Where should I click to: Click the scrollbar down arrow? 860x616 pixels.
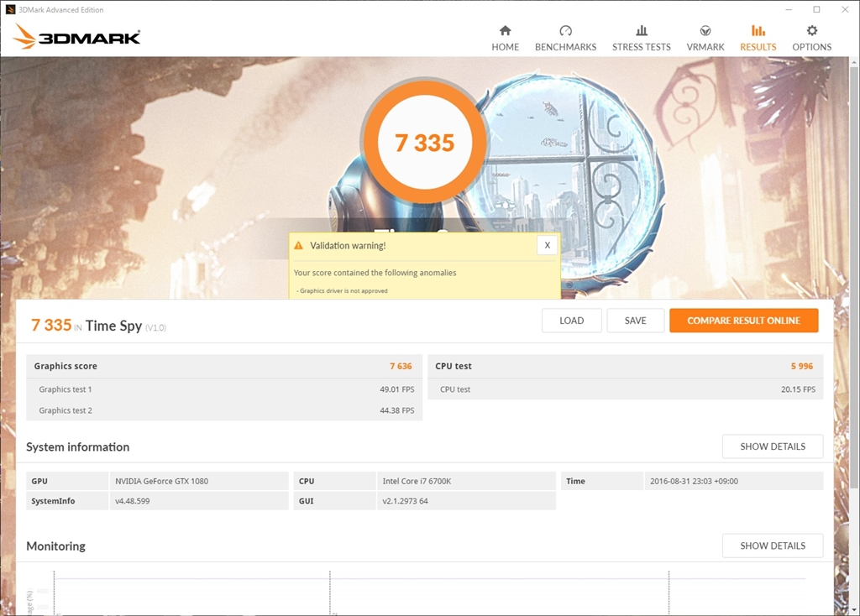(854, 609)
